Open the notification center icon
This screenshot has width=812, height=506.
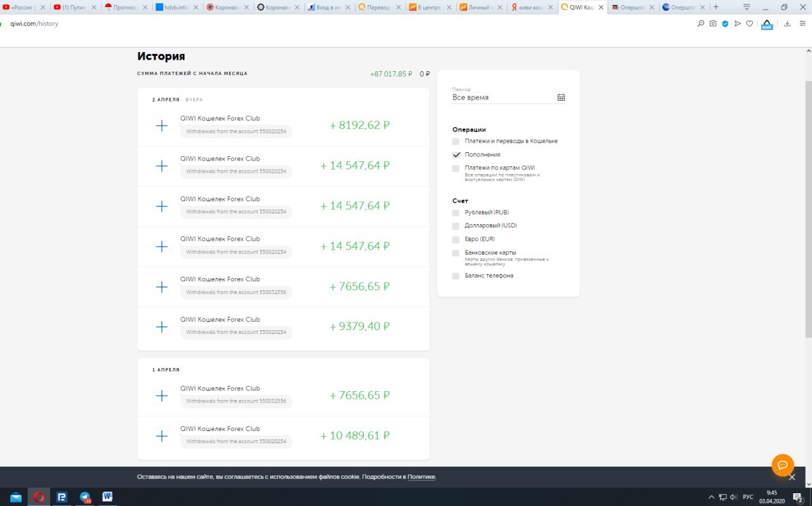[x=798, y=497]
